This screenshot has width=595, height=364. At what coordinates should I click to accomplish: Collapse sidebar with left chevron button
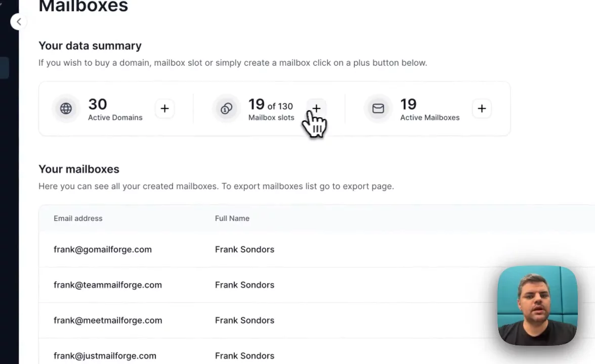[19, 22]
